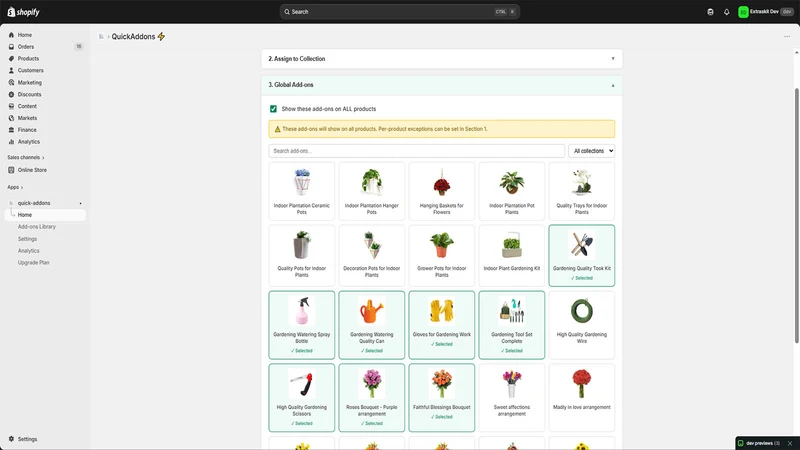800x450 pixels.
Task: Click Orders count badge 16
Action: pyautogui.click(x=79, y=47)
